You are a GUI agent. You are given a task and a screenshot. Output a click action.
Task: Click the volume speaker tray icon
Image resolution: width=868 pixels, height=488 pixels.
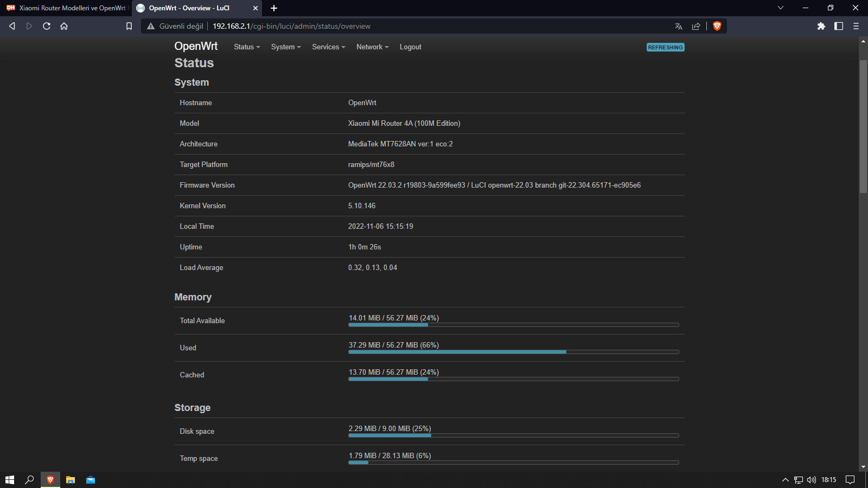[x=812, y=480]
